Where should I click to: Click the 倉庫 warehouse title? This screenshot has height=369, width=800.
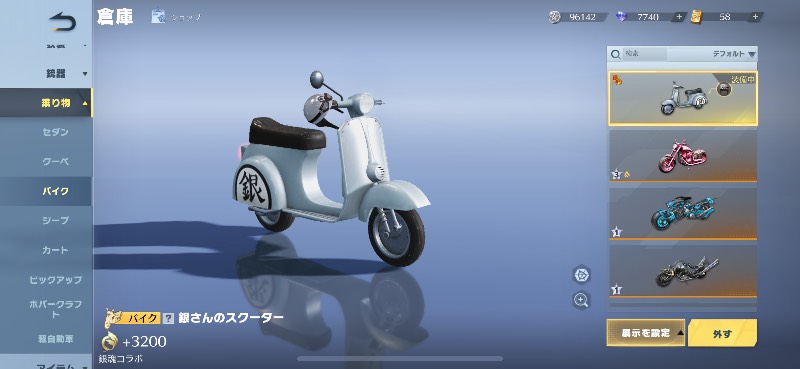115,17
